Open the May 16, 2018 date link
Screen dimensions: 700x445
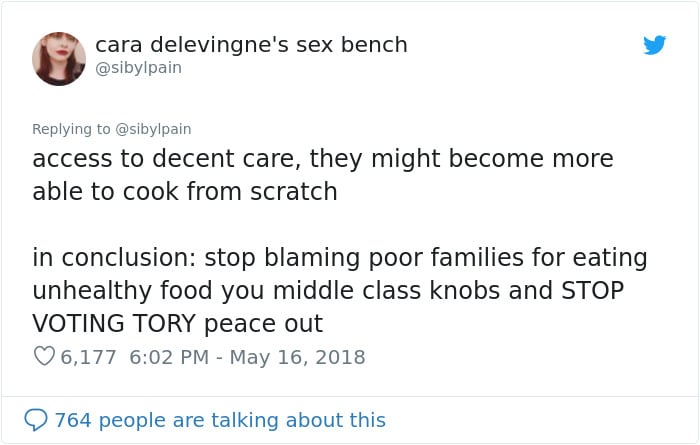(298, 357)
